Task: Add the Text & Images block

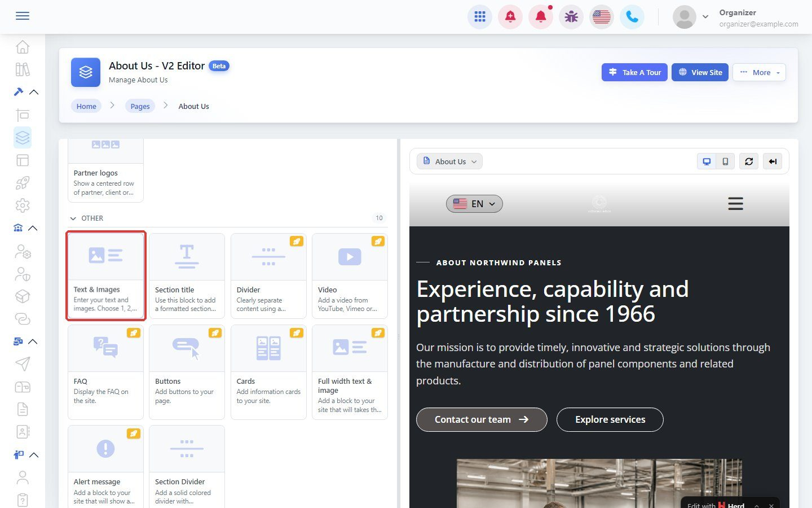Action: coord(106,275)
